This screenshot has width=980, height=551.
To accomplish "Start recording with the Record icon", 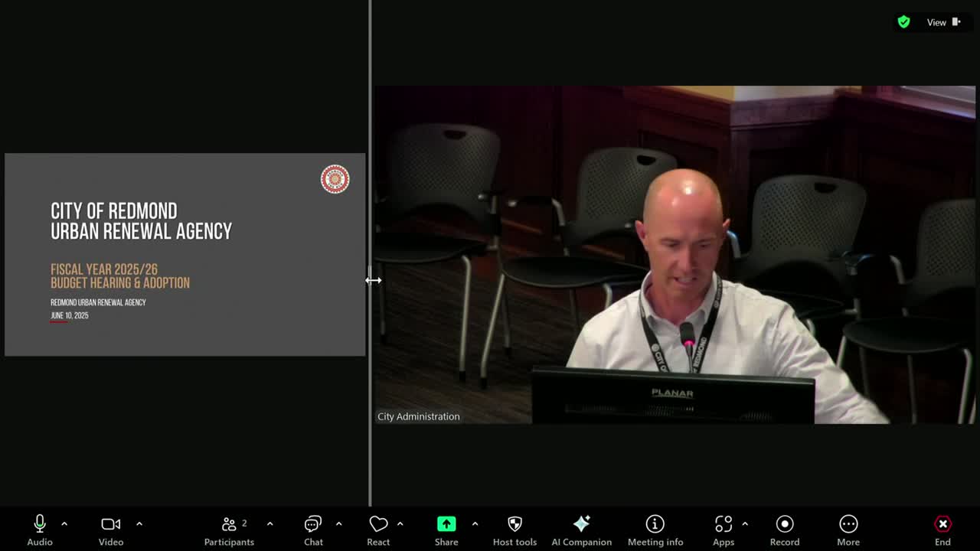I will [x=785, y=524].
